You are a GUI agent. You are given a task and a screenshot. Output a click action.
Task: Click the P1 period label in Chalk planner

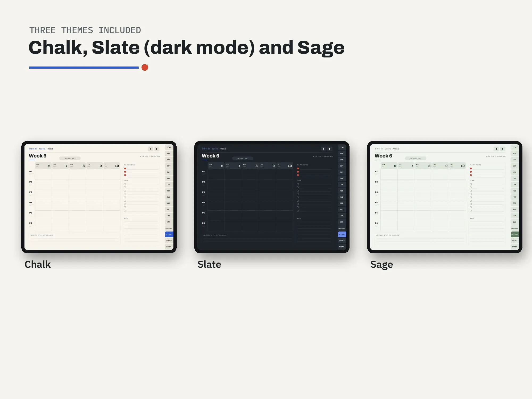point(31,172)
